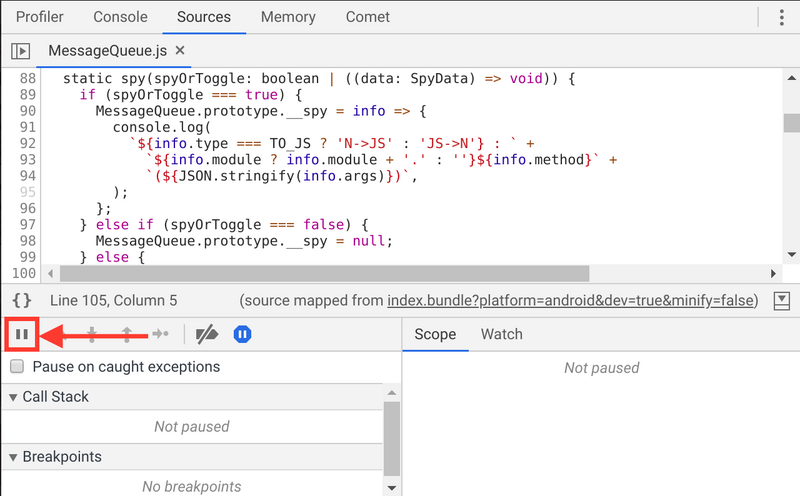Toggle pause on exceptions blue button
The image size is (800, 496).
click(x=242, y=334)
